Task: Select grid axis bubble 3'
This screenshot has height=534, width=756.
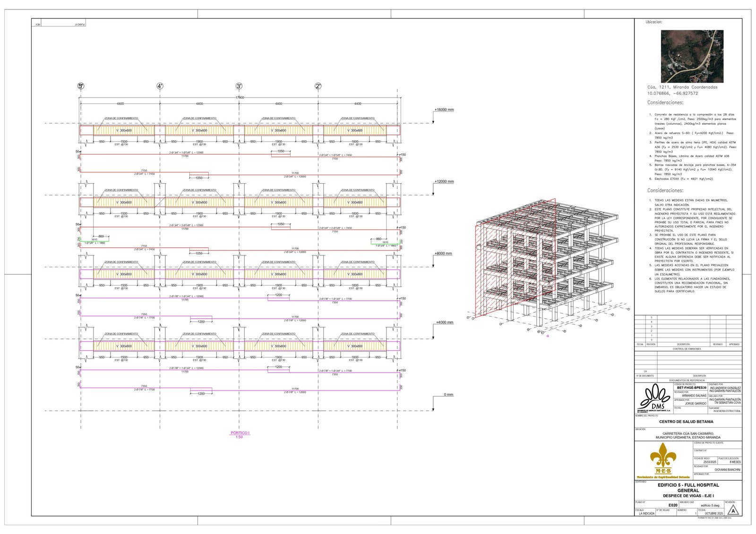Action: coord(239,86)
